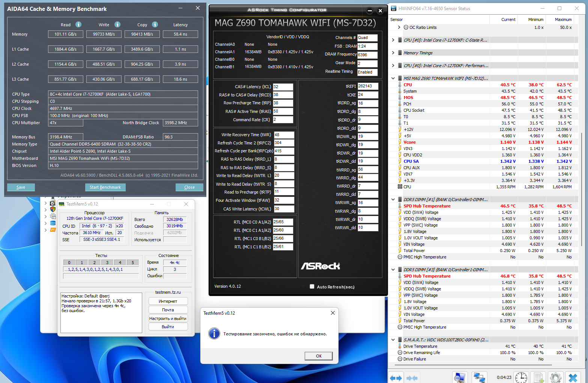This screenshot has width=588, height=383.
Task: Select the blue database icon in background tree
Action: click(53, 223)
